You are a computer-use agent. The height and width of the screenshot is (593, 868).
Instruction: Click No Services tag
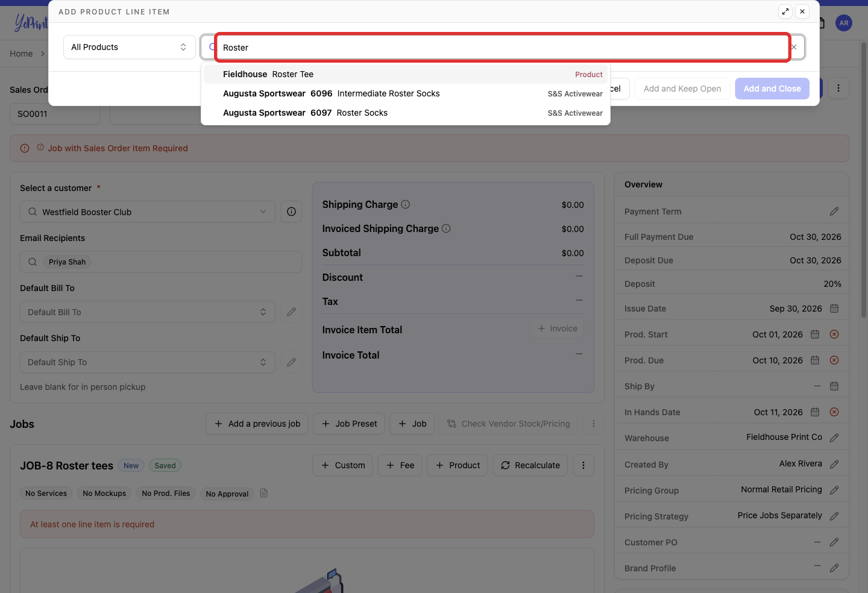pos(46,493)
